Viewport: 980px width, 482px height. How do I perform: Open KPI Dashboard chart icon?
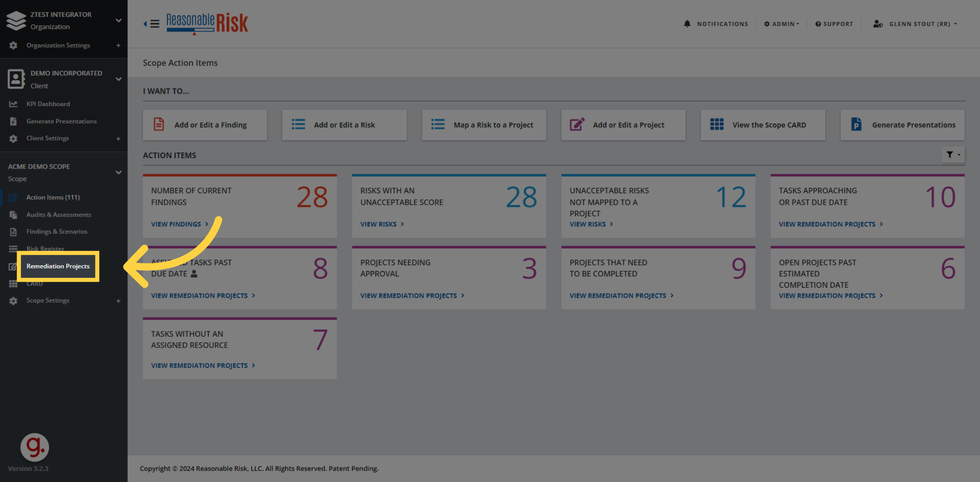click(x=13, y=104)
